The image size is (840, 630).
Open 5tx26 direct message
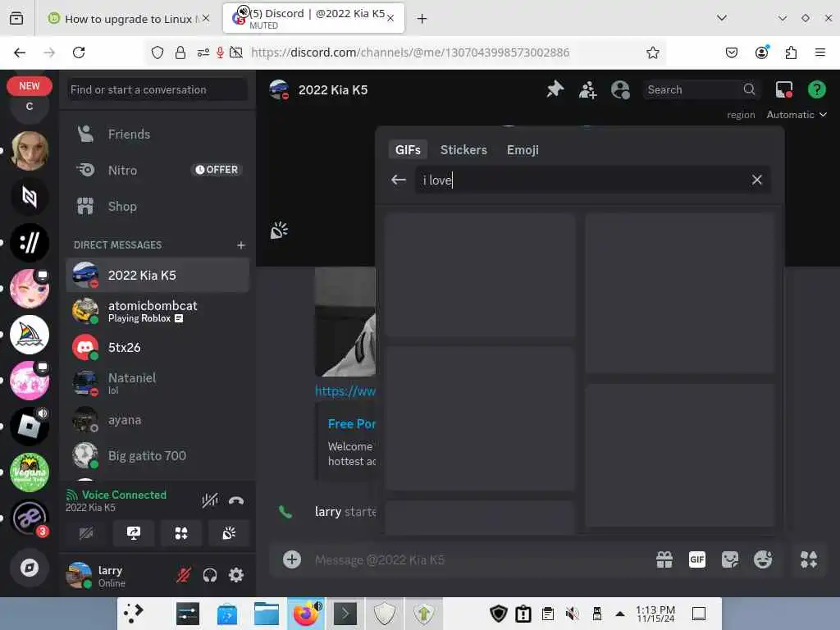[157, 347]
